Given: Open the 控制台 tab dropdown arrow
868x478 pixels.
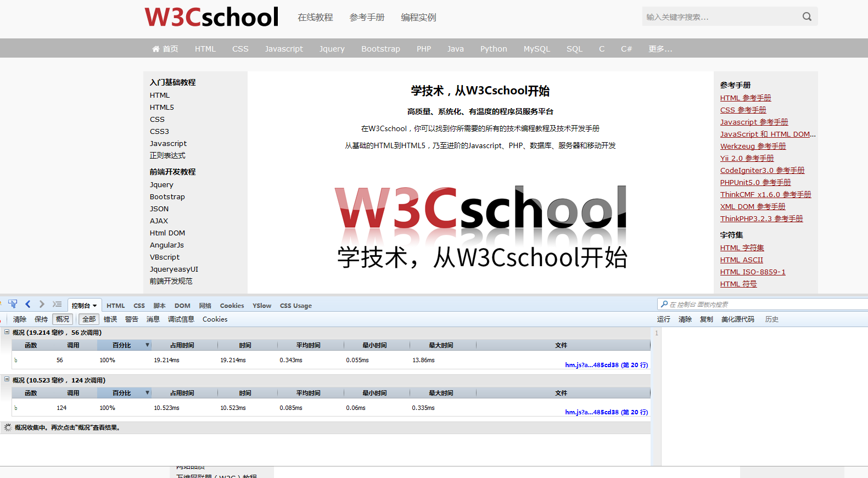Looking at the screenshot, I should tap(95, 306).
